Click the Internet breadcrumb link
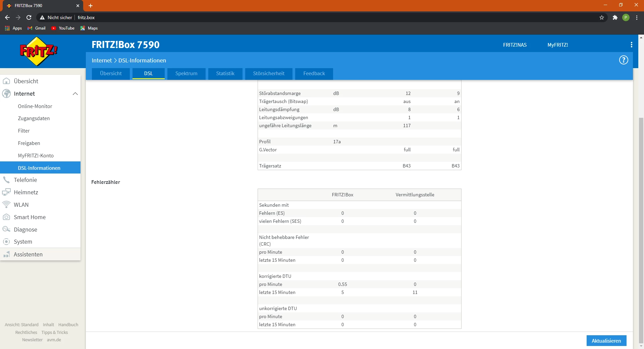The height and width of the screenshot is (349, 644). (x=102, y=60)
